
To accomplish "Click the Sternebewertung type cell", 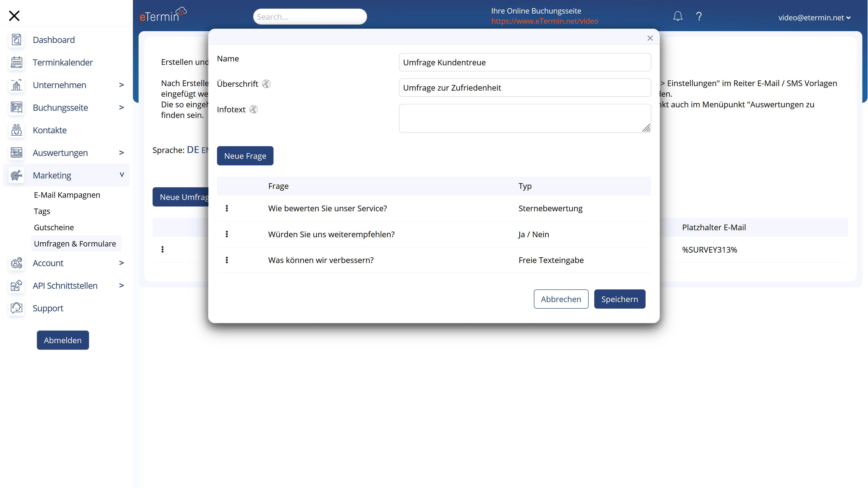I will click(x=550, y=208).
